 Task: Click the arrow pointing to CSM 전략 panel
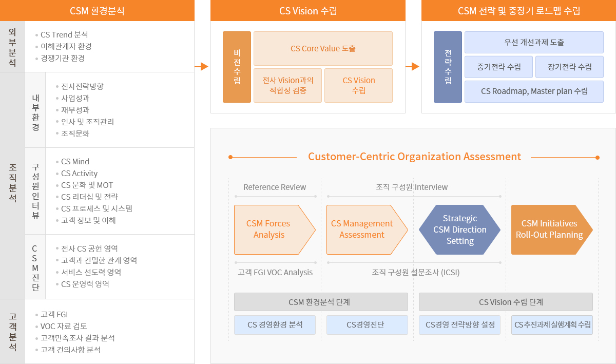point(413,66)
